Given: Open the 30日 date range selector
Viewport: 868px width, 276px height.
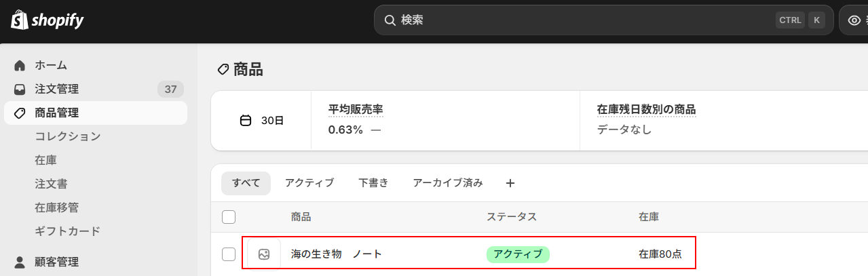Looking at the screenshot, I should pyautogui.click(x=262, y=121).
